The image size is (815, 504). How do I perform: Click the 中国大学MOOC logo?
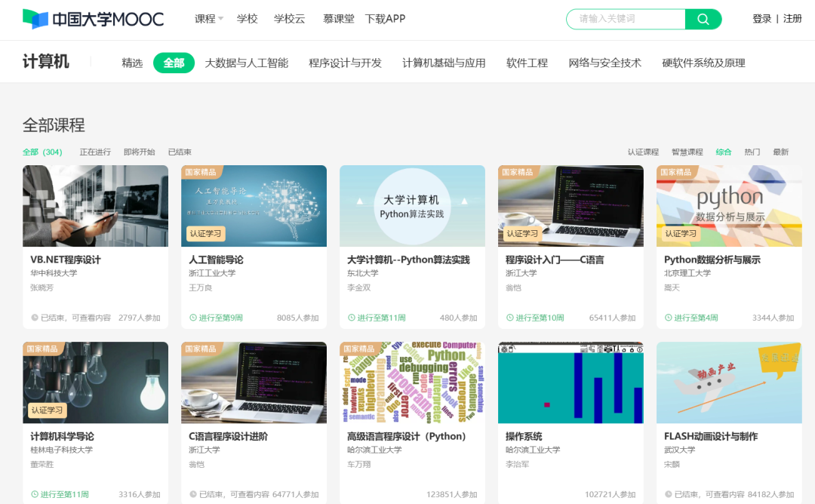click(x=93, y=19)
